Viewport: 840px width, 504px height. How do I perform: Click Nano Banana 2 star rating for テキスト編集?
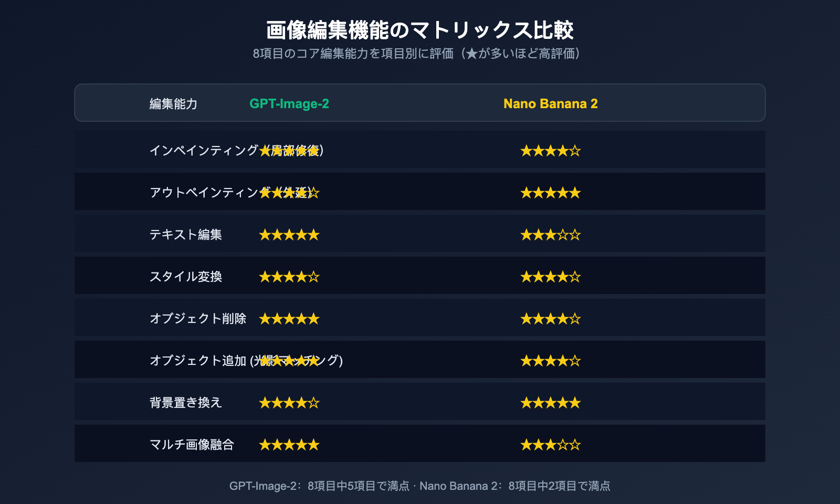coord(550,235)
